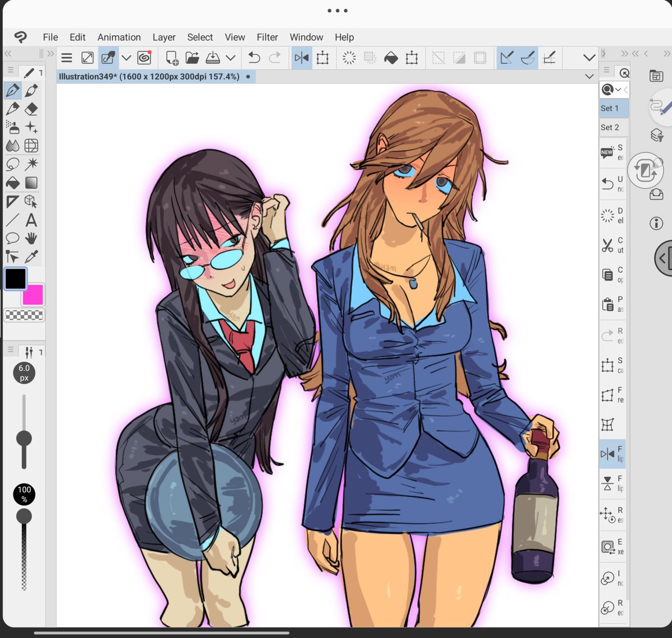This screenshot has width=672, height=638.
Task: Select the magenta sub color swatch
Action: tap(33, 295)
